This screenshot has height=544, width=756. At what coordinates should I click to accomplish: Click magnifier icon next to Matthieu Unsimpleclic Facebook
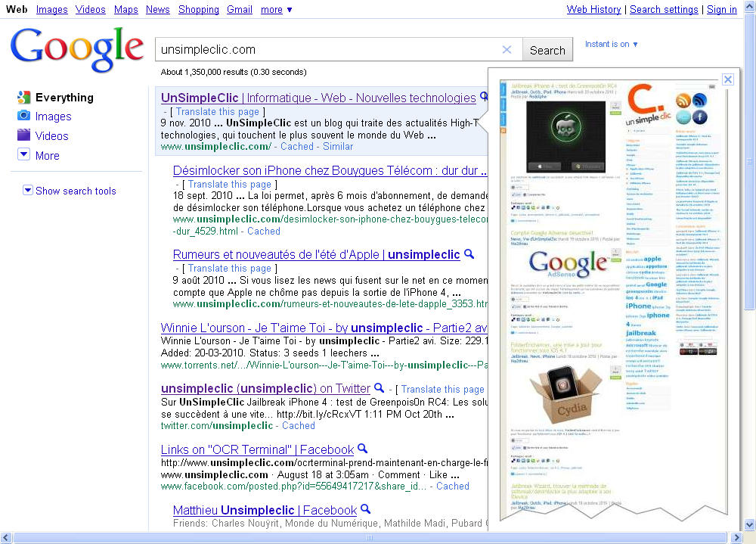[x=366, y=509]
